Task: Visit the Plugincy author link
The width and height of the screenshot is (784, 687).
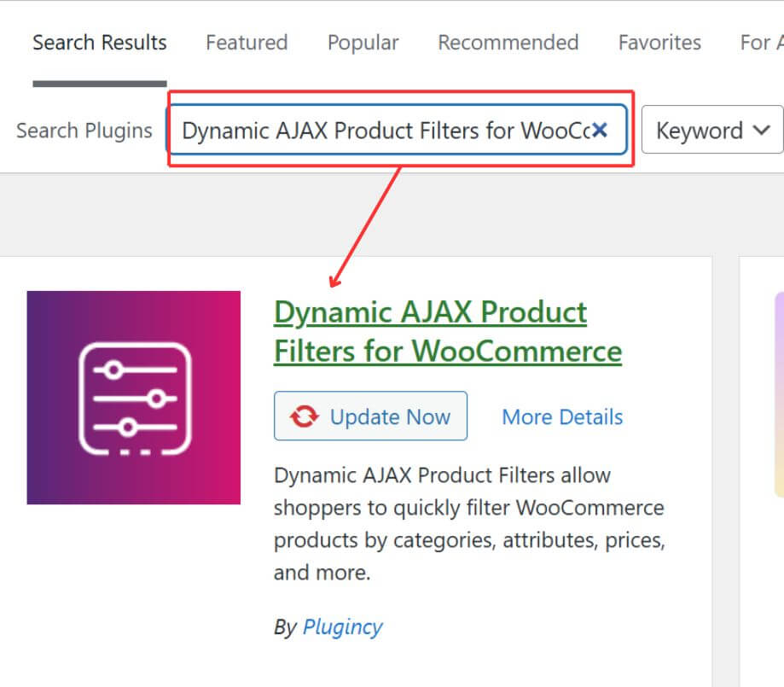Action: click(342, 626)
